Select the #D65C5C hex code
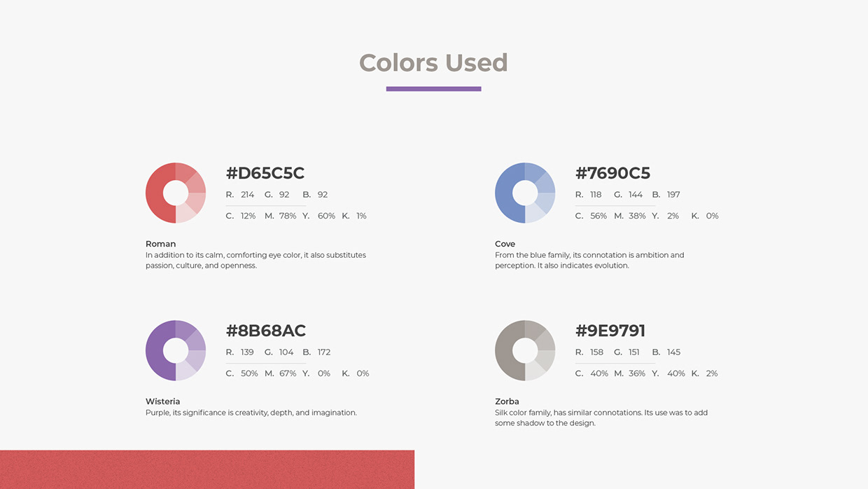868x489 pixels. point(265,173)
